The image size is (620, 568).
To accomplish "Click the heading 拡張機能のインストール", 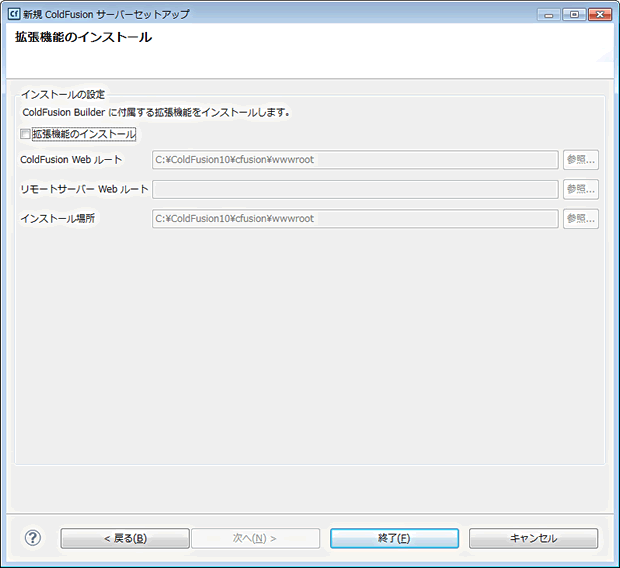I will tap(83, 37).
